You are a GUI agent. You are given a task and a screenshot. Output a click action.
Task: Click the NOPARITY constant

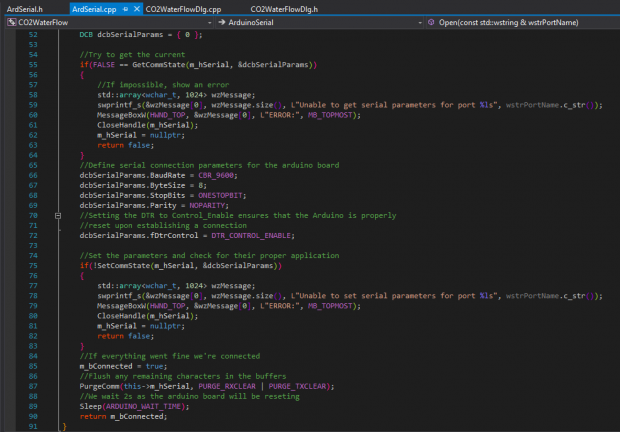[207, 205]
